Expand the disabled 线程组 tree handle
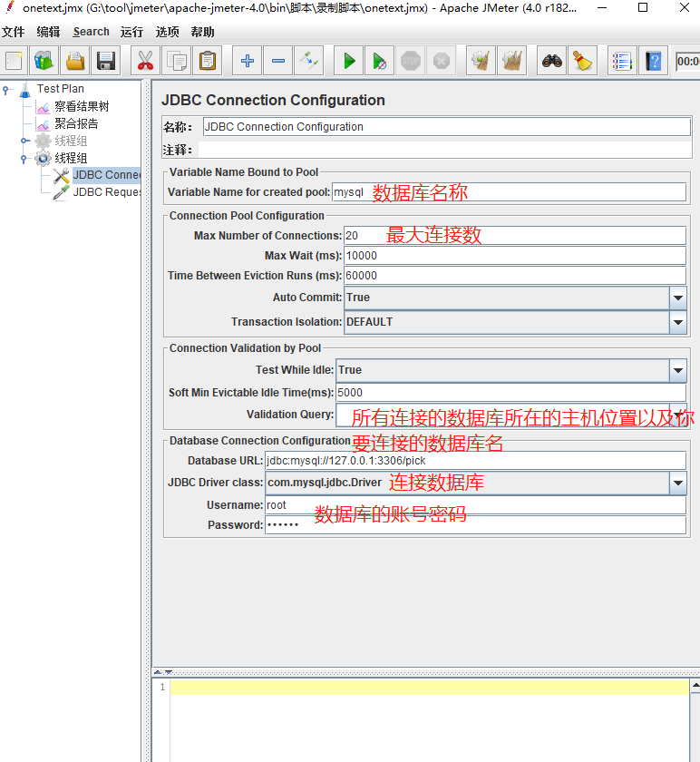 click(x=24, y=141)
